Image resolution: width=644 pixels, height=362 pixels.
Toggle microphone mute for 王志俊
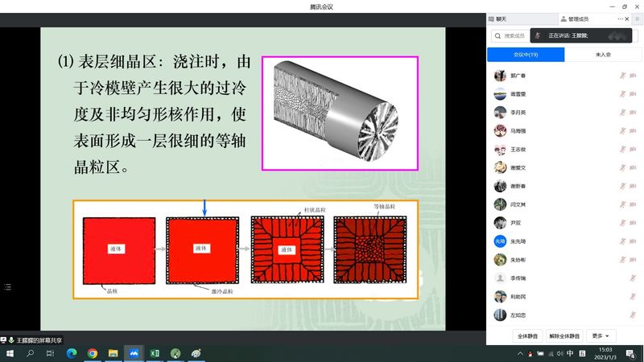[x=622, y=149]
